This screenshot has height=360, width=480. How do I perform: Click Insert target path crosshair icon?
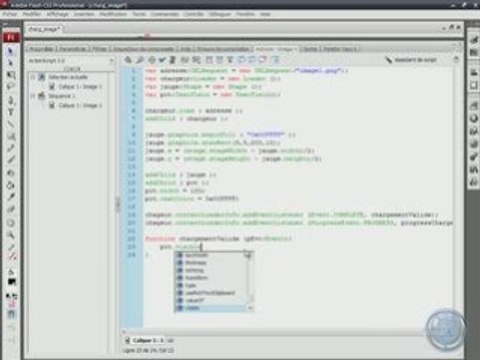point(152,60)
